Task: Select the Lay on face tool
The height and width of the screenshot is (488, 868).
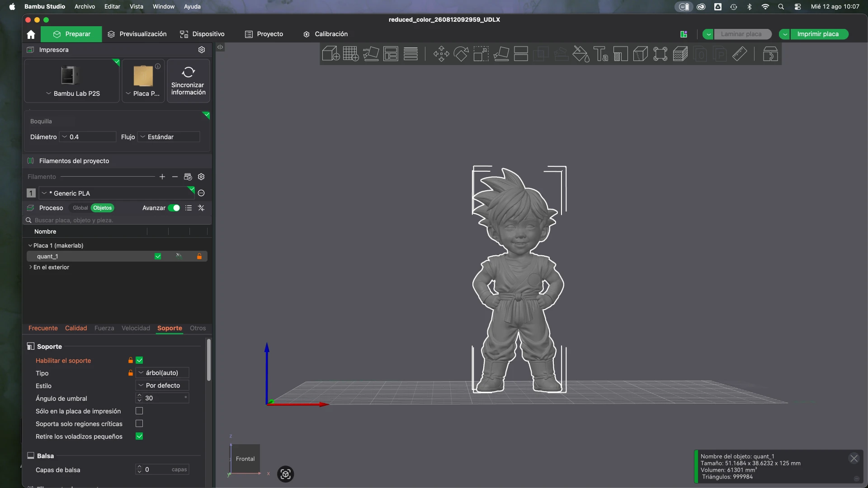Action: 501,54
